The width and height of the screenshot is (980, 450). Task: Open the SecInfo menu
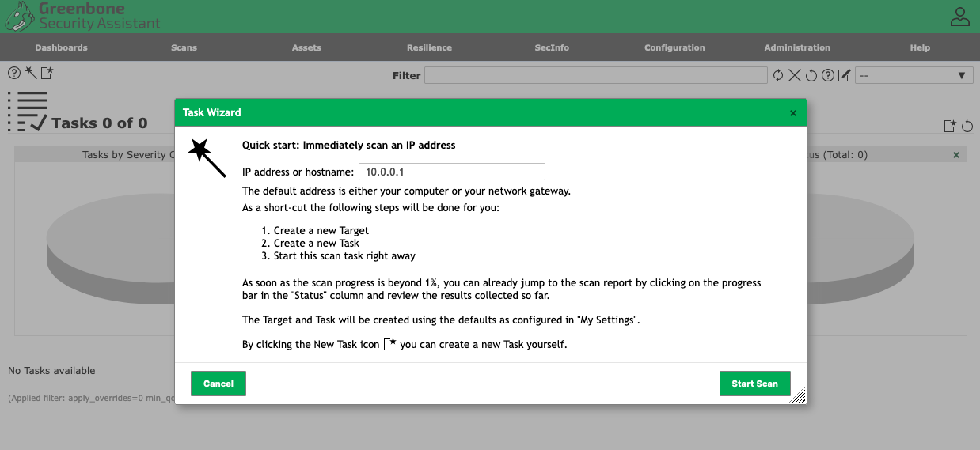tap(552, 47)
